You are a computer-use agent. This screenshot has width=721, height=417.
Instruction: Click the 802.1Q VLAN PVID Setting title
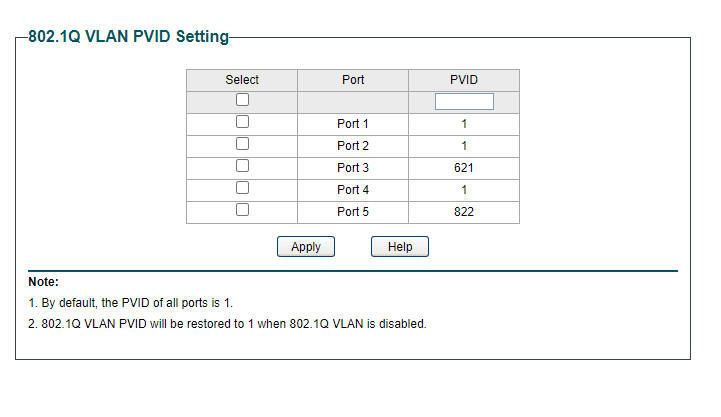pyautogui.click(x=128, y=37)
